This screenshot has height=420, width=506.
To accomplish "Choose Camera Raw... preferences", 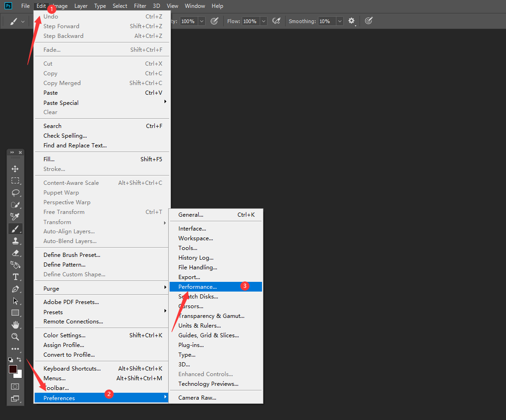I will [215, 397].
